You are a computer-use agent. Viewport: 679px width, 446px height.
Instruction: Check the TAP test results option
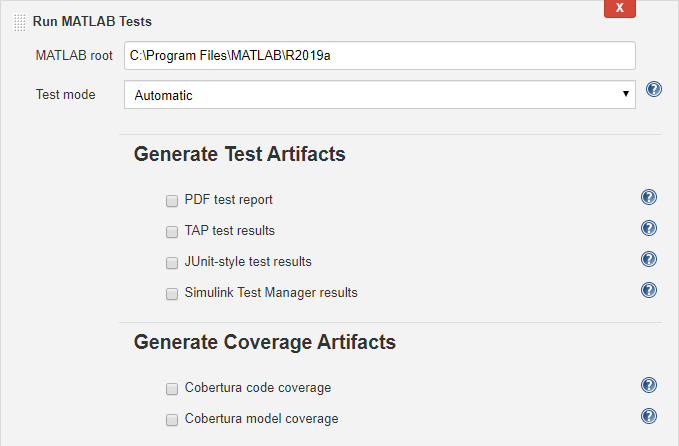point(172,231)
